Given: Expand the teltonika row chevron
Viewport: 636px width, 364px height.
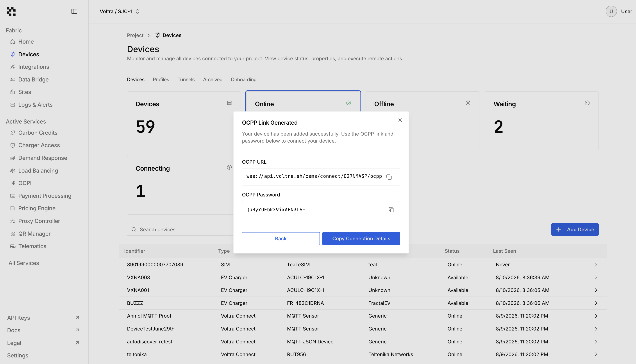Looking at the screenshot, I should tap(596, 354).
